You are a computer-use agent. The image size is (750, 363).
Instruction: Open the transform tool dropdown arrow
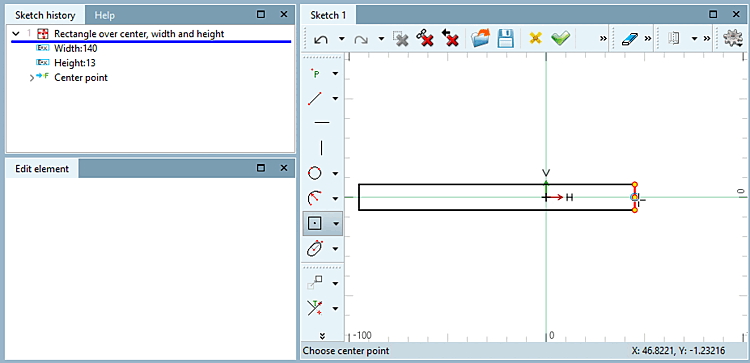coord(335,284)
